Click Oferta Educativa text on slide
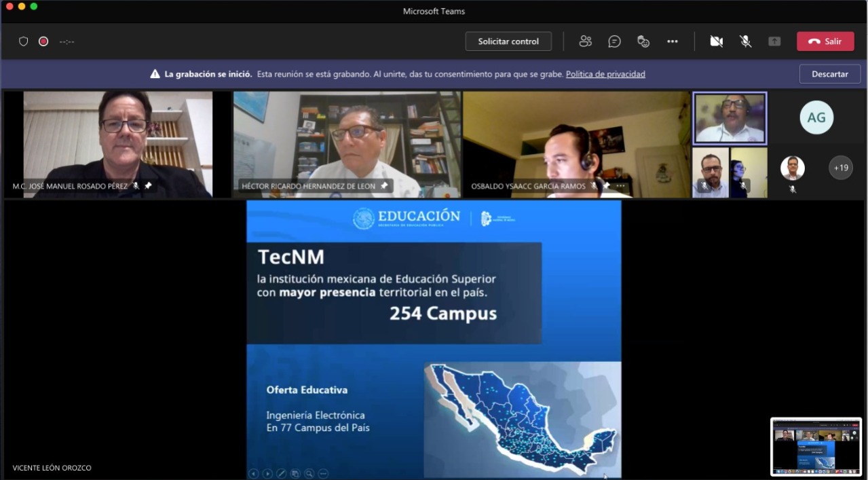868x480 pixels. tap(307, 390)
